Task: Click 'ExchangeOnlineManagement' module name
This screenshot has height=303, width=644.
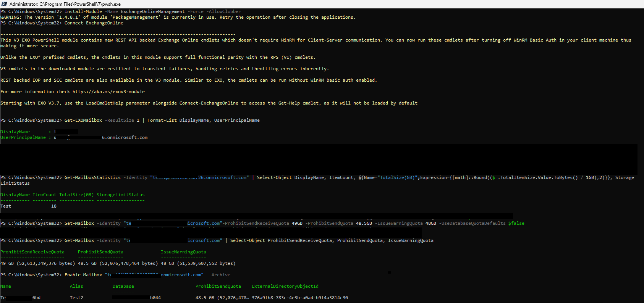Action: (x=153, y=11)
